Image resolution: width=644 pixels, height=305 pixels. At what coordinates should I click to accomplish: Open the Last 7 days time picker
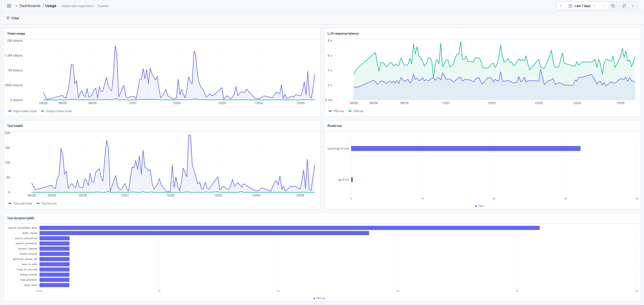tap(582, 6)
